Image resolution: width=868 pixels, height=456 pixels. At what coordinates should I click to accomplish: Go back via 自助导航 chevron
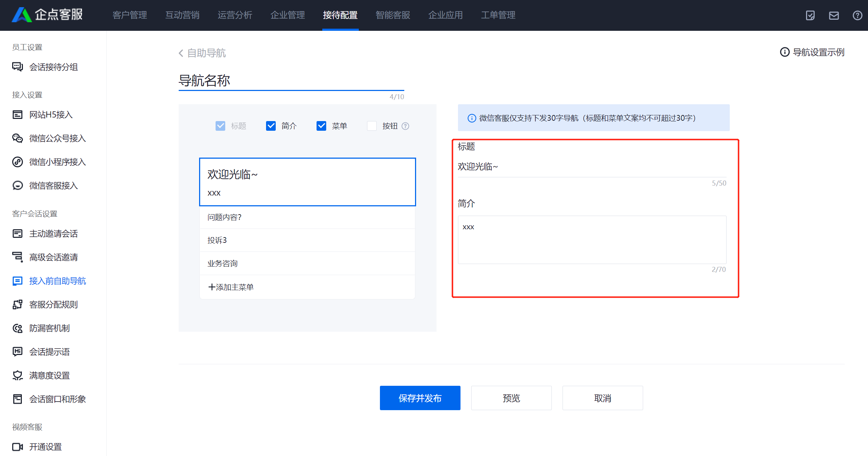tap(181, 53)
